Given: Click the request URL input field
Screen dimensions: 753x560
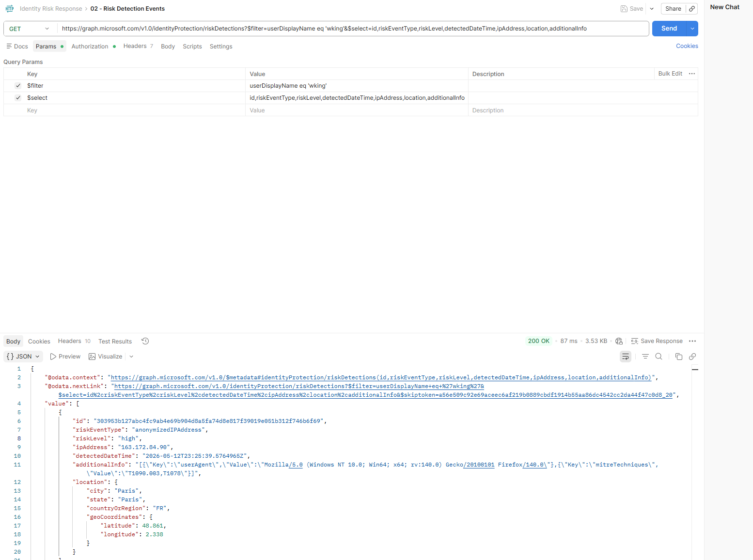Looking at the screenshot, I should click(x=353, y=29).
